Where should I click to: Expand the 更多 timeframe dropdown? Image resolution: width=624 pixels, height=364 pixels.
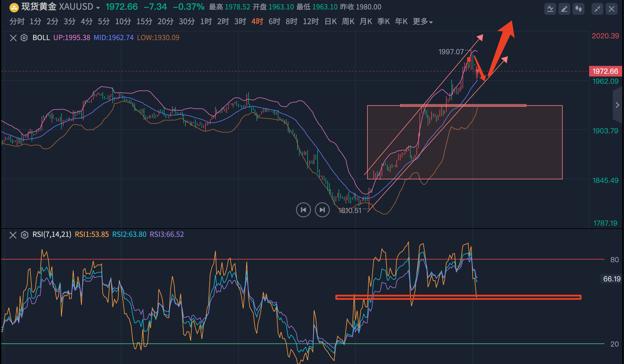point(422,22)
